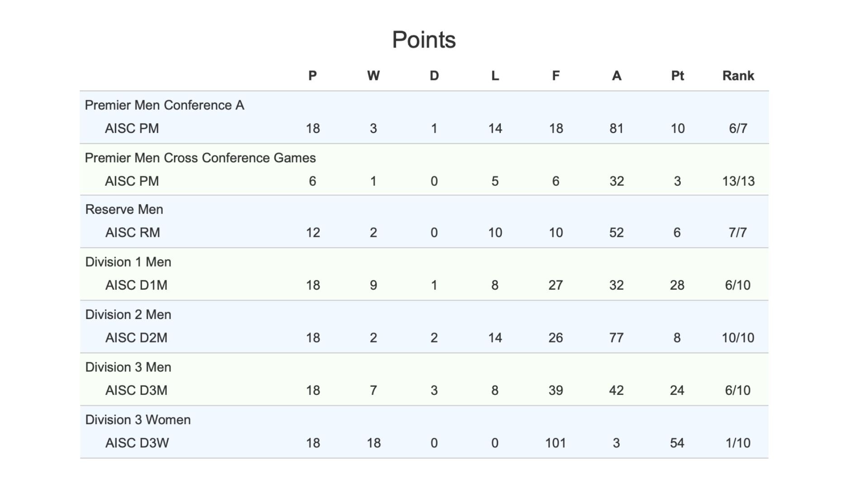Screen dimensions: 868x488
Task: Click the Division 2 Men heading
Action: point(128,314)
